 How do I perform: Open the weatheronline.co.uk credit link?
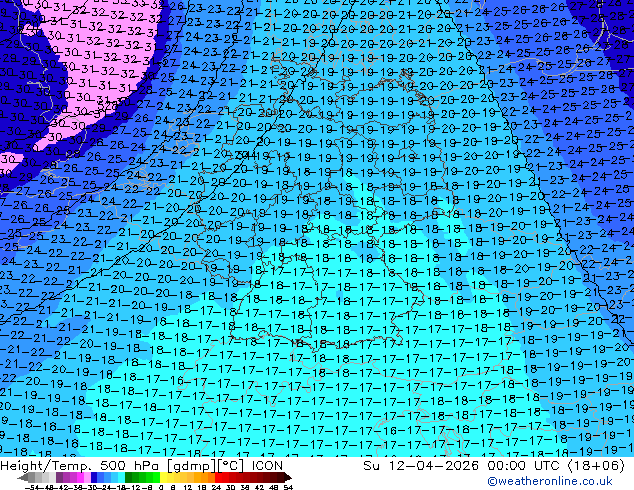(x=550, y=481)
